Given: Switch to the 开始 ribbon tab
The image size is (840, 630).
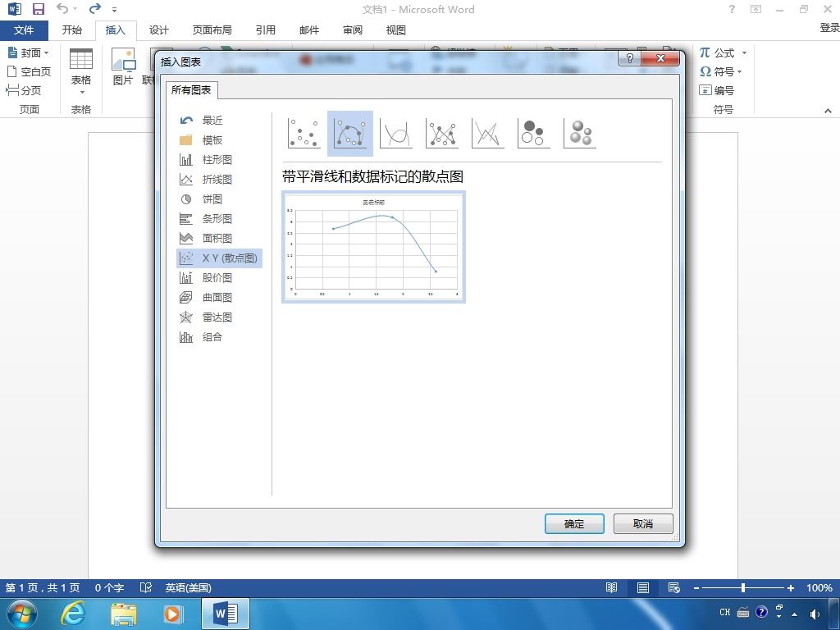Looking at the screenshot, I should pyautogui.click(x=72, y=30).
